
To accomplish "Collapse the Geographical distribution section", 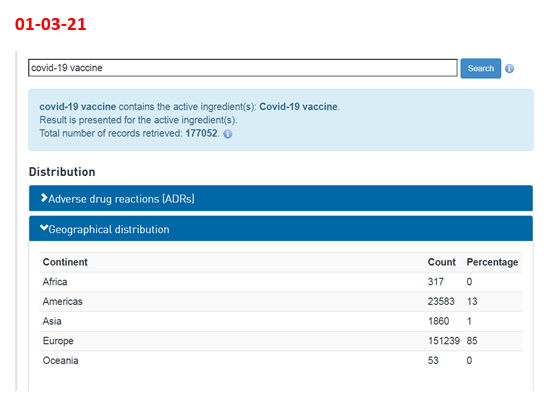I will point(281,229).
